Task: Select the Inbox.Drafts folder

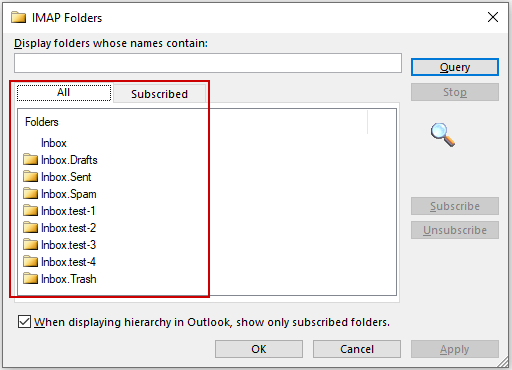Action: coord(60,160)
